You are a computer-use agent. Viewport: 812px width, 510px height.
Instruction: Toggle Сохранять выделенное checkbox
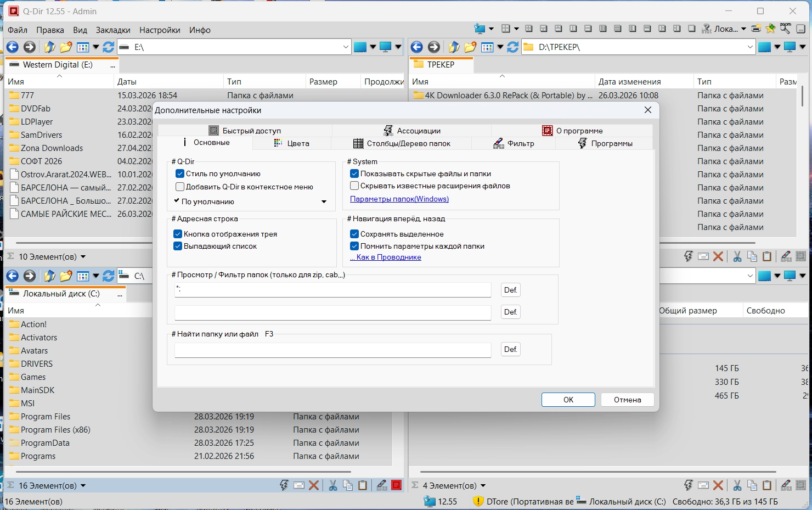point(354,234)
